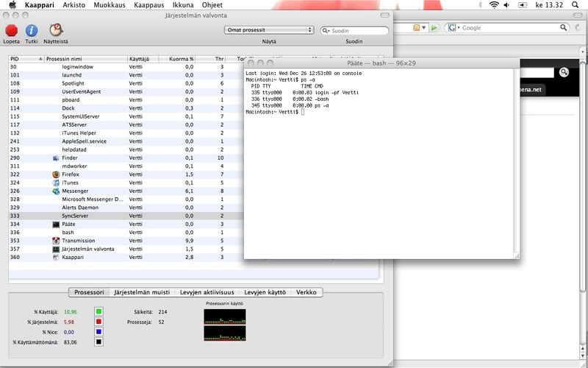Viewport: 588px width, 368px height.
Task: Click the RSS feed icon in browser
Action: [x=416, y=28]
